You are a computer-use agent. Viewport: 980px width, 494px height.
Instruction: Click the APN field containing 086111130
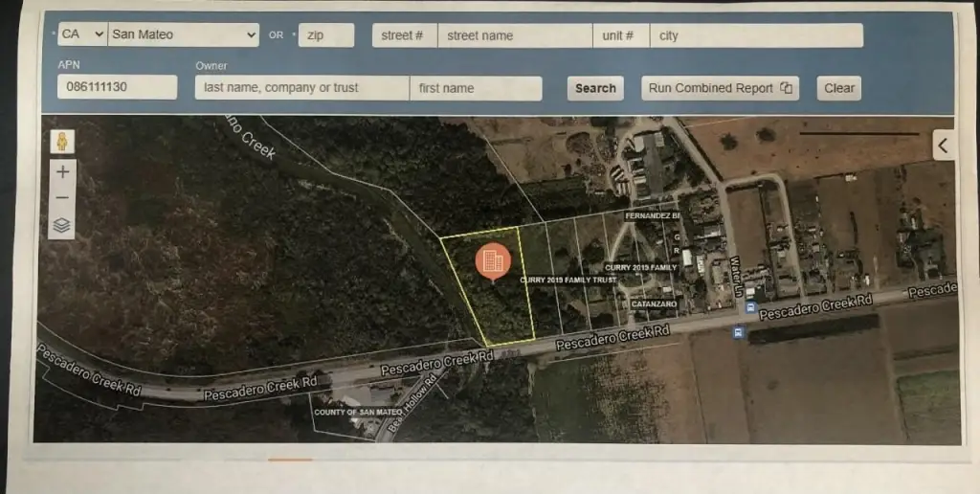[117, 87]
